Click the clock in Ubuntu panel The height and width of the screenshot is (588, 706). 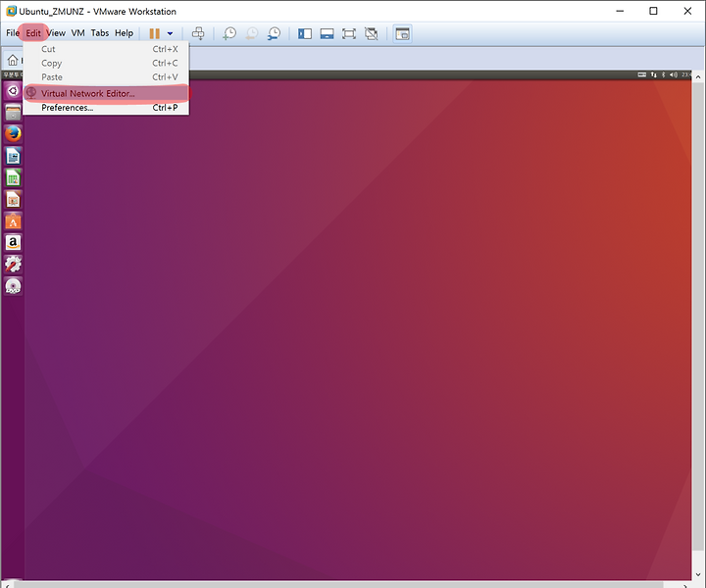pos(686,74)
